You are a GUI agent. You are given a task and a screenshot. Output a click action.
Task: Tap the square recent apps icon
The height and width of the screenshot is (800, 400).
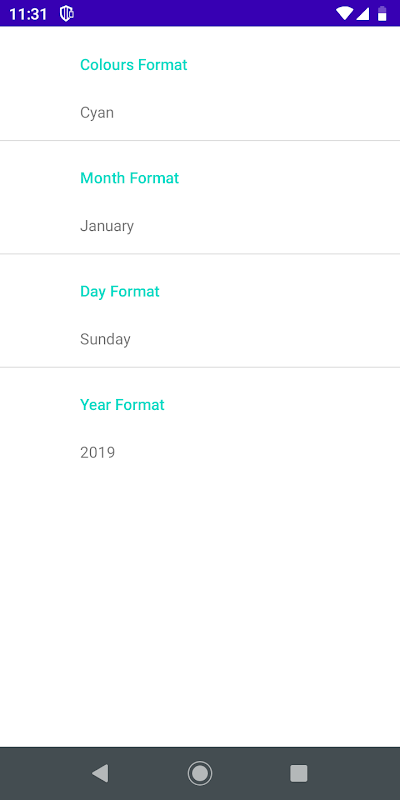(299, 773)
